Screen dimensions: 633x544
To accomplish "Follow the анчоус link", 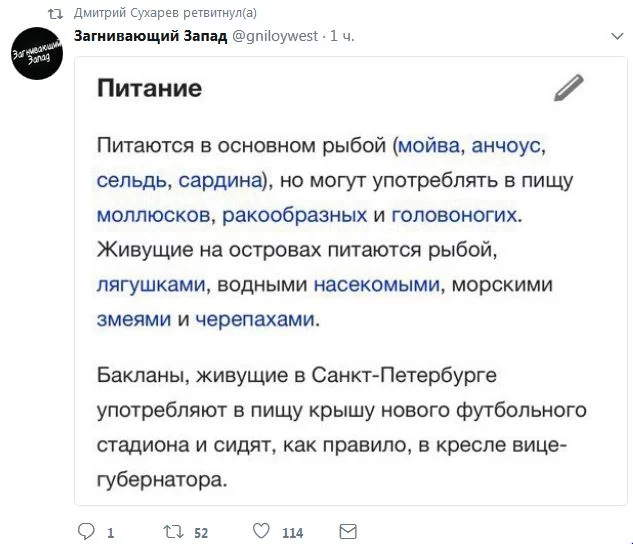I will coord(506,145).
